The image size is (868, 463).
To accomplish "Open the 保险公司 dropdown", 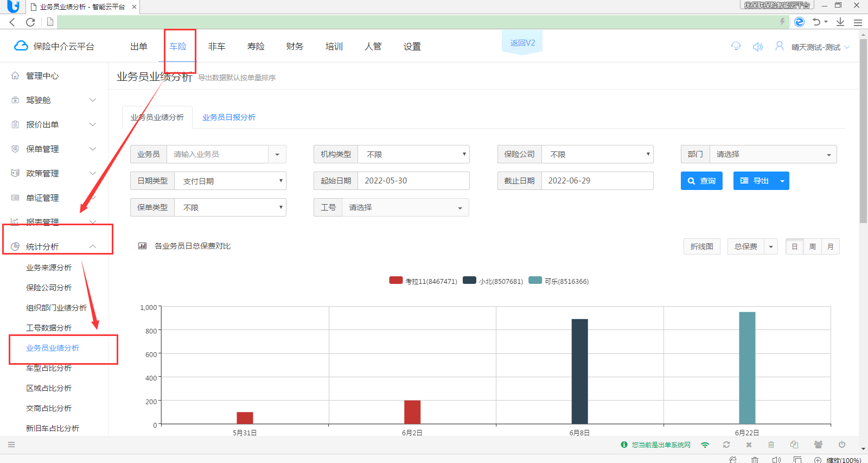I will pyautogui.click(x=597, y=154).
